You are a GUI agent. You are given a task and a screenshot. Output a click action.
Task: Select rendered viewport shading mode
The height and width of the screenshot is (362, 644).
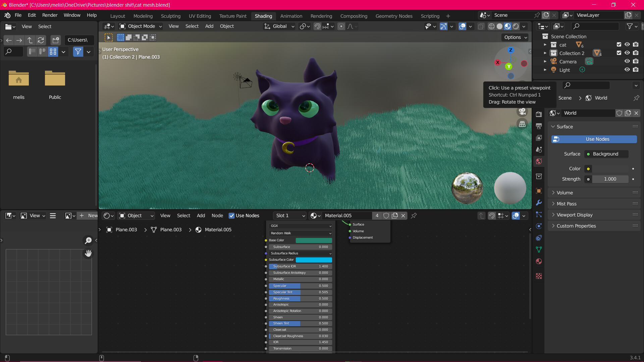[x=516, y=26]
